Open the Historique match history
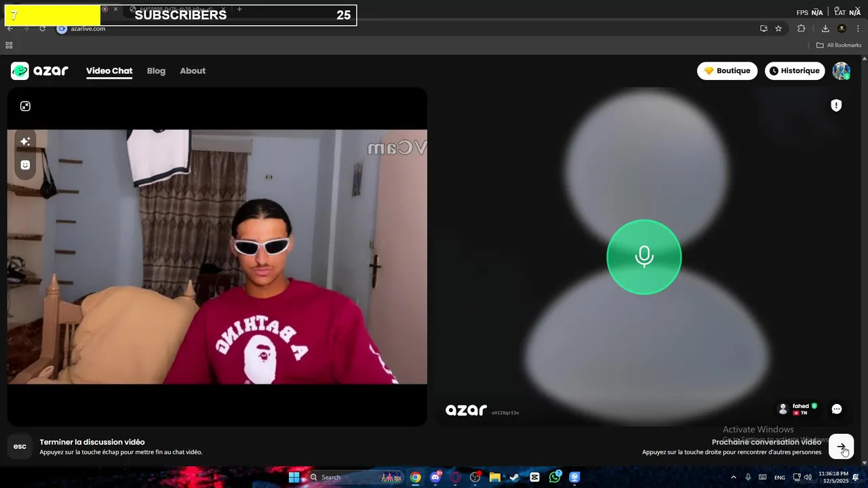Image resolution: width=868 pixels, height=488 pixels. 795,70
